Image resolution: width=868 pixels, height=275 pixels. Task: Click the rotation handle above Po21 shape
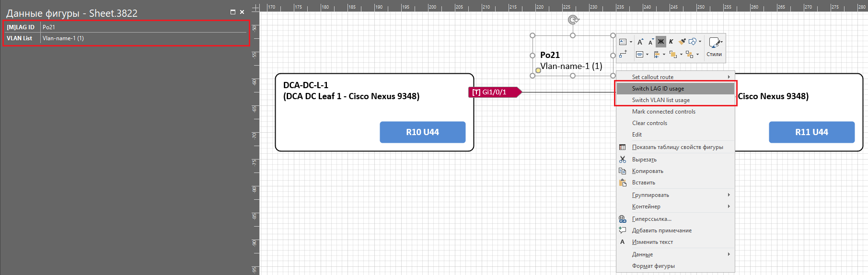[x=573, y=20]
